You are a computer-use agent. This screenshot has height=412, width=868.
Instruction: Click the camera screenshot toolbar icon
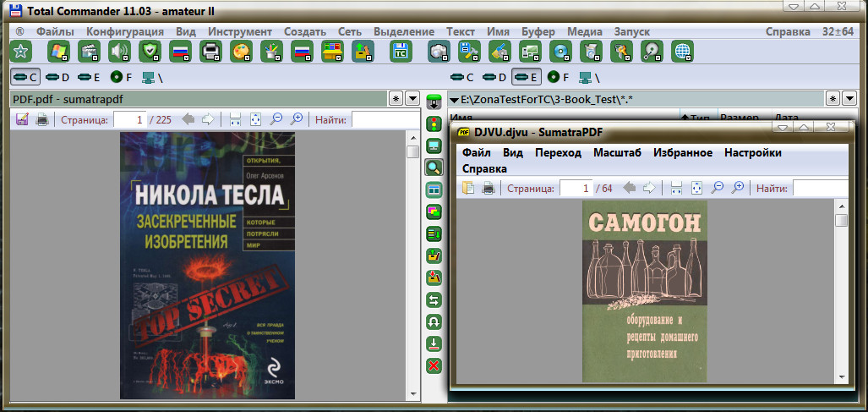pos(439,52)
